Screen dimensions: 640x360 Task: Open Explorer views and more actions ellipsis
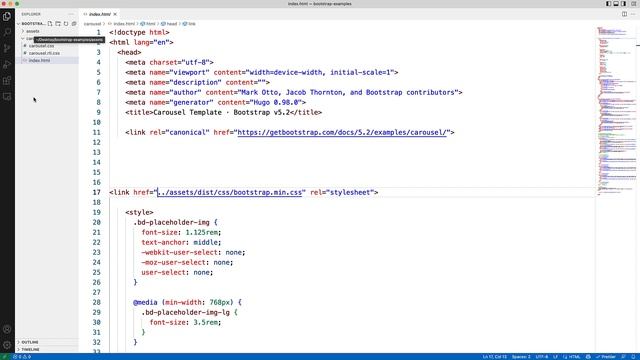(71, 14)
